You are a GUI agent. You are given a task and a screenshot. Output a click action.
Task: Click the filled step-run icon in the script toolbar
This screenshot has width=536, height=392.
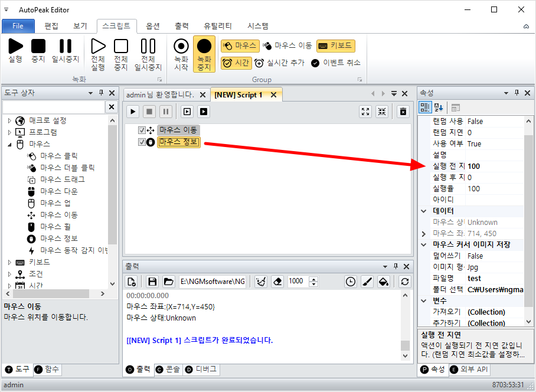point(204,112)
